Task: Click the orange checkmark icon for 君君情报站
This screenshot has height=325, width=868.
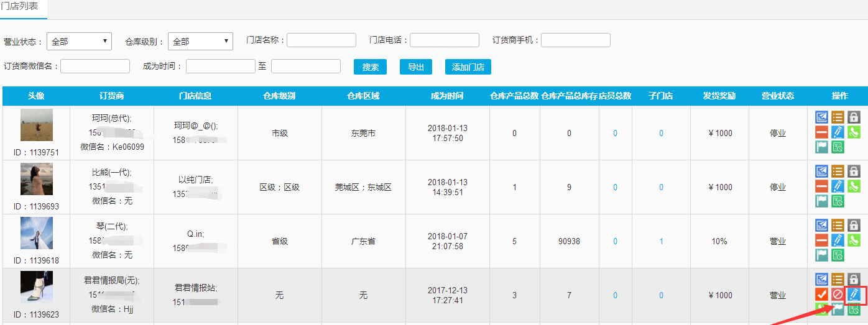Action: tap(822, 295)
